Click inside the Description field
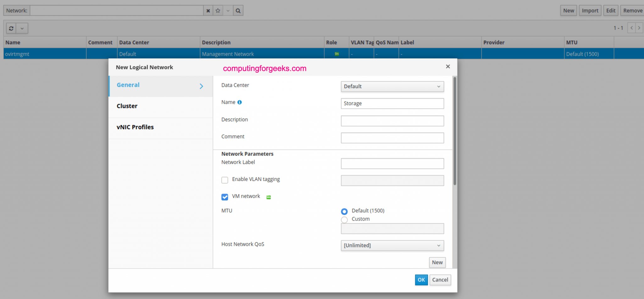644x299 pixels. coord(392,121)
